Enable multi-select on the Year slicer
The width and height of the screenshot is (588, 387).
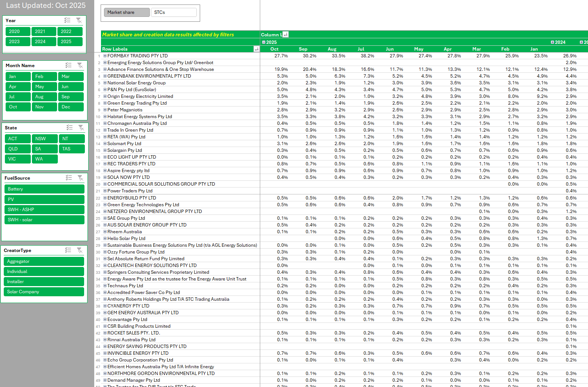coord(67,20)
